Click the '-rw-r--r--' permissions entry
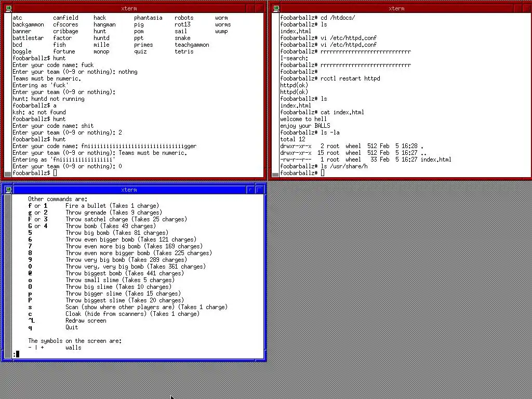Image resolution: width=532 pixels, height=399 pixels. (x=296, y=159)
